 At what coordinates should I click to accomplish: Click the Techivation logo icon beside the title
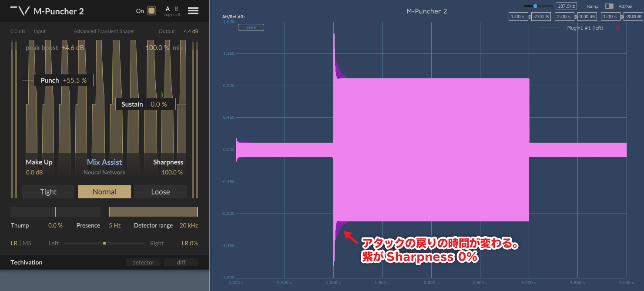coord(20,11)
